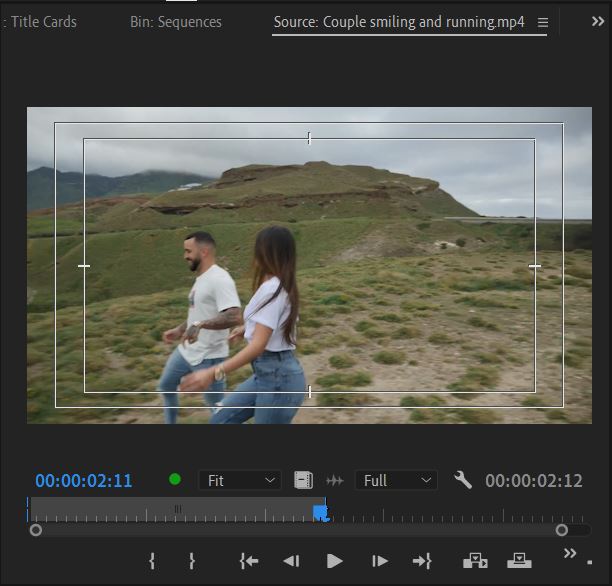Click the blue playhead marker
This screenshot has width=612, height=586.
pyautogui.click(x=321, y=513)
